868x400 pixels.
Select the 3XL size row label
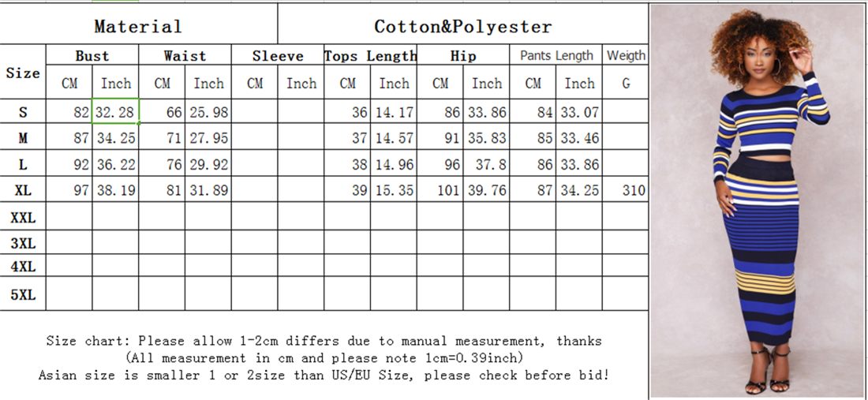[23, 244]
